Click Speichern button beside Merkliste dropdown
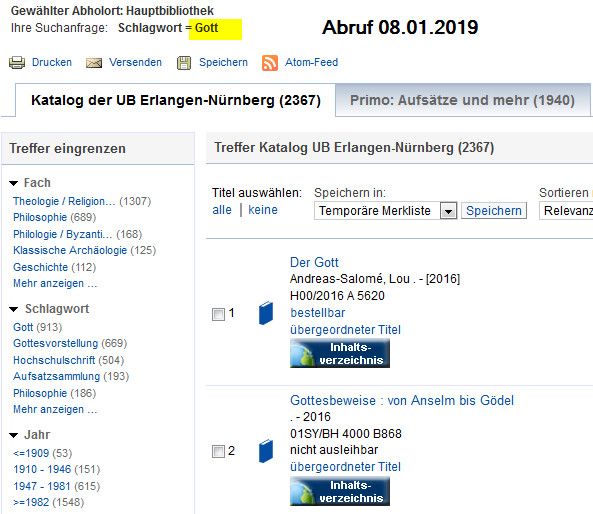This screenshot has width=593, height=514. pyautogui.click(x=494, y=211)
